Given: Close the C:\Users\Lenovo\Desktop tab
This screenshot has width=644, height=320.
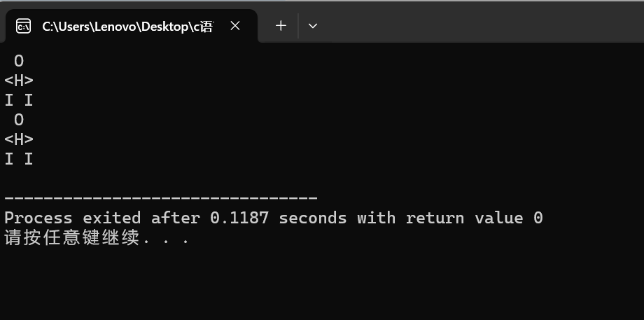Looking at the screenshot, I should (x=235, y=26).
